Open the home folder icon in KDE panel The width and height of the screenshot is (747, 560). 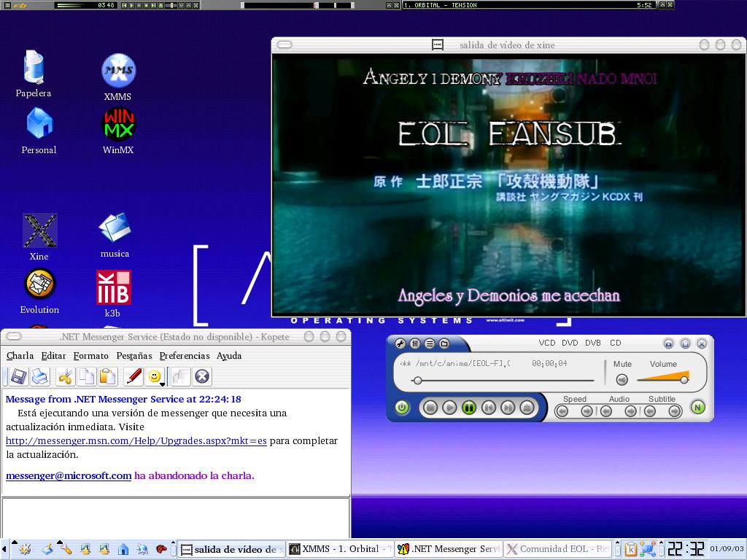pyautogui.click(x=123, y=550)
